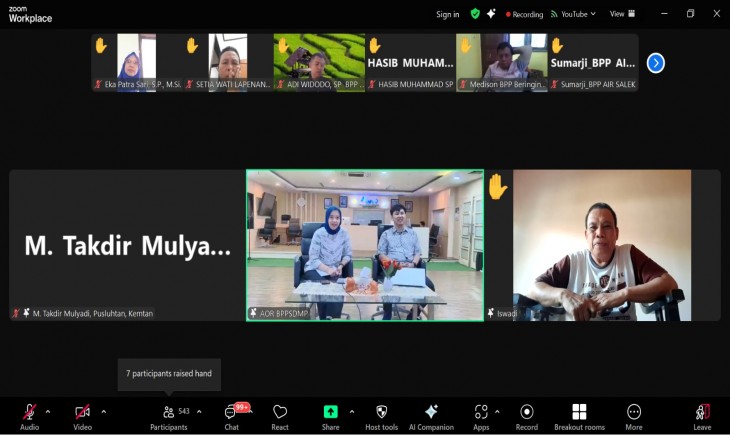
Task: Open Breakout rooms
Action: [x=579, y=416]
